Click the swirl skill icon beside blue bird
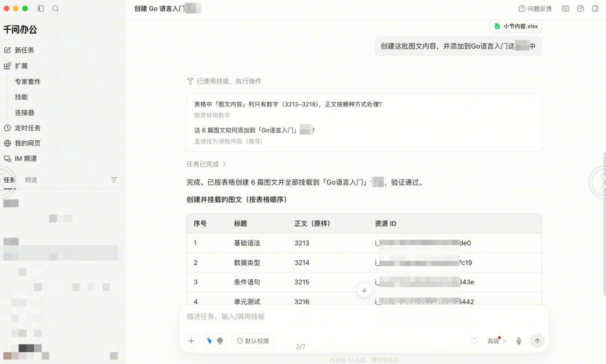This screenshot has height=364, width=606. 220,341
